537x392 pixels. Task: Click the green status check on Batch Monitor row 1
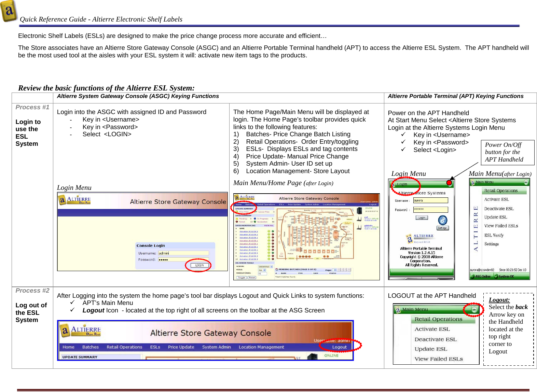tap(273, 231)
